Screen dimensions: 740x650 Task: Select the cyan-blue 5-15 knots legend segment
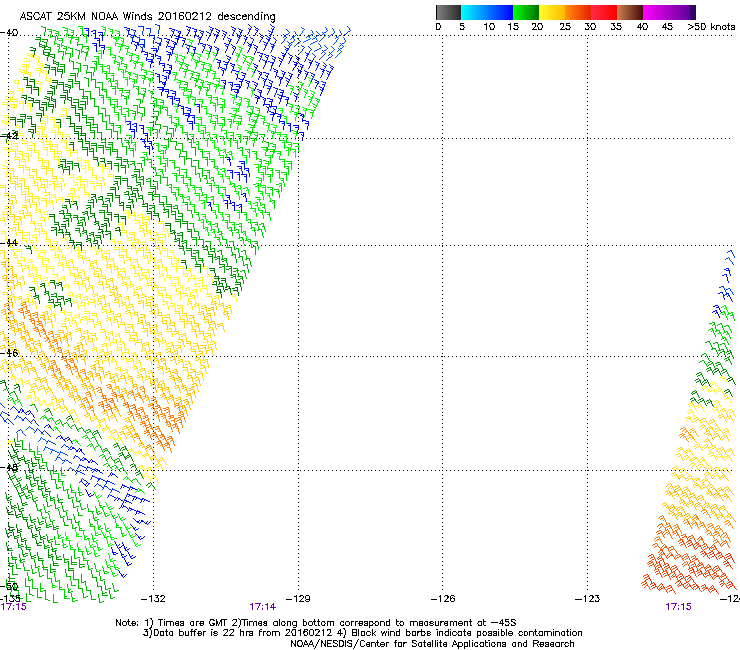coord(487,12)
